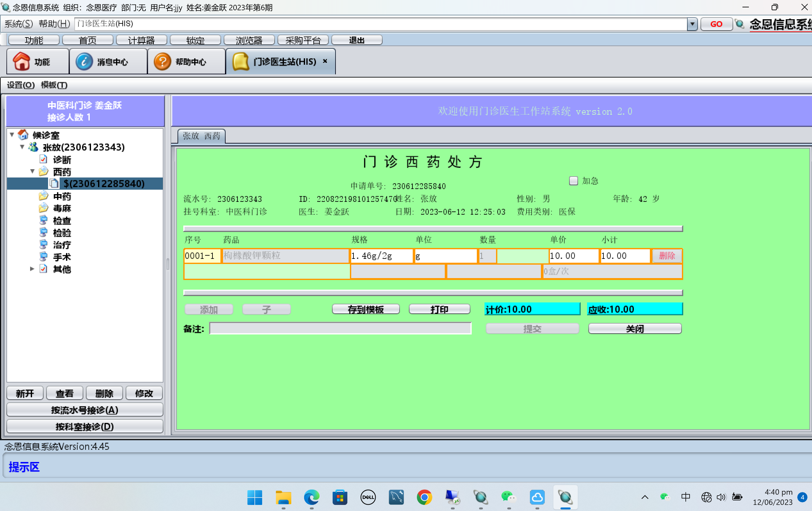Viewport: 812px width, 511px height.
Task: Click the 单价 field showing 10.00
Action: [574, 256]
